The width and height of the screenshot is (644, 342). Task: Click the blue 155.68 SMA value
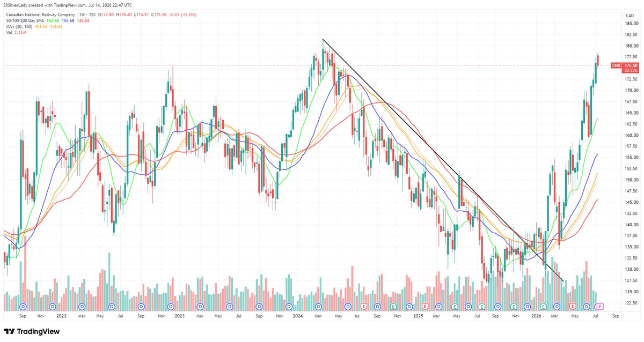pos(69,20)
